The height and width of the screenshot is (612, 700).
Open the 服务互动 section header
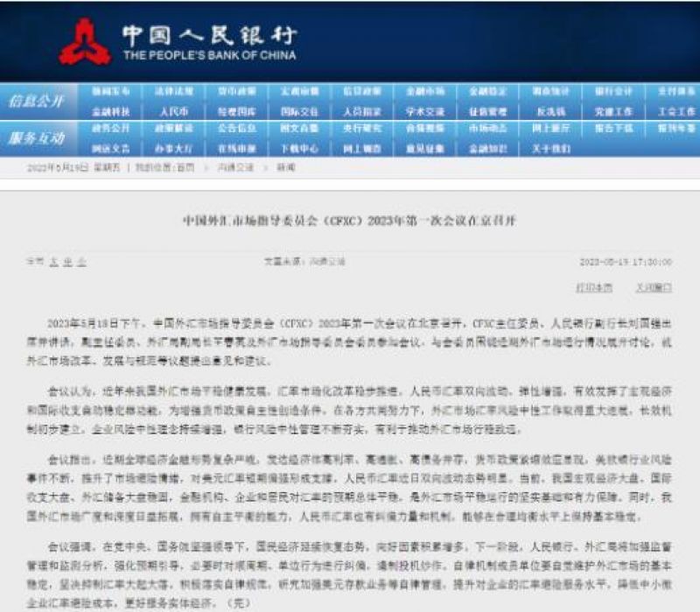pos(37,138)
